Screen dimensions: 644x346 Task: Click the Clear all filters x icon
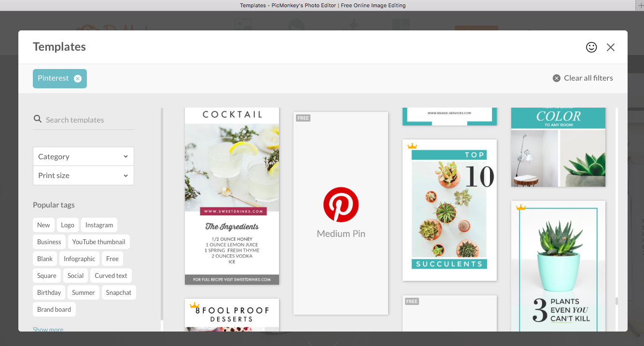(557, 78)
